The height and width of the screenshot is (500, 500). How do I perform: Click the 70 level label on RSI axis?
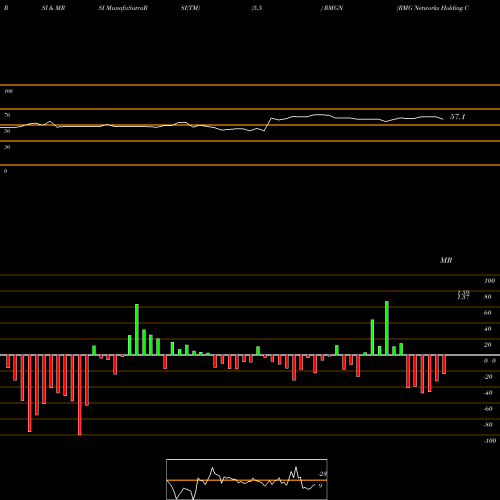pyautogui.click(x=7, y=115)
